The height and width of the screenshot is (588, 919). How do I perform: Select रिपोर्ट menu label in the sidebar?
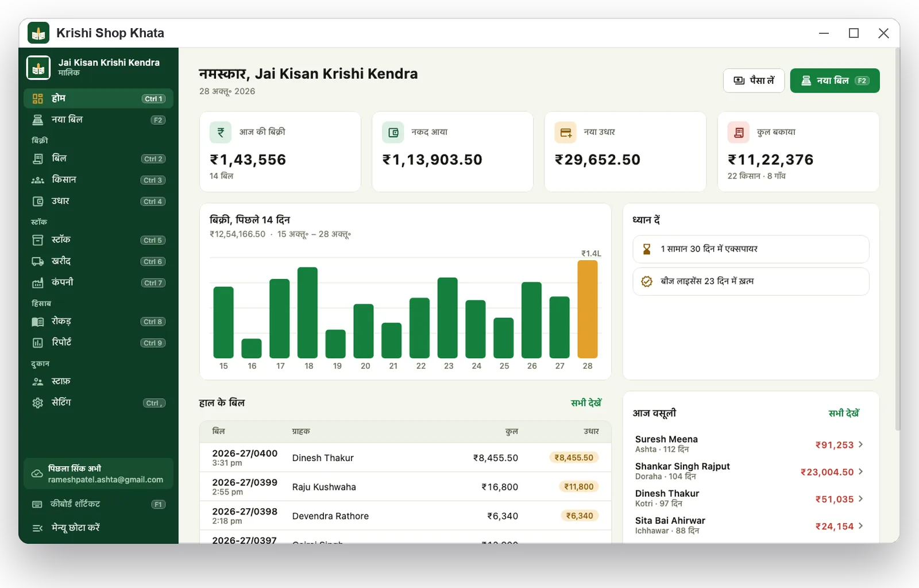61,342
